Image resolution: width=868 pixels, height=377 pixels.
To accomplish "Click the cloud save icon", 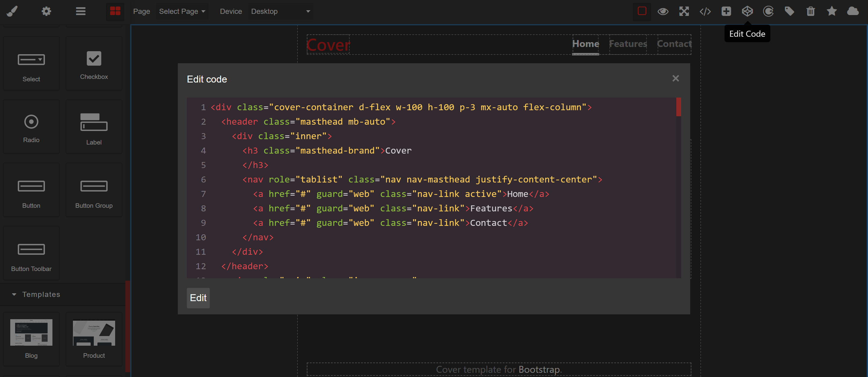I will point(853,11).
